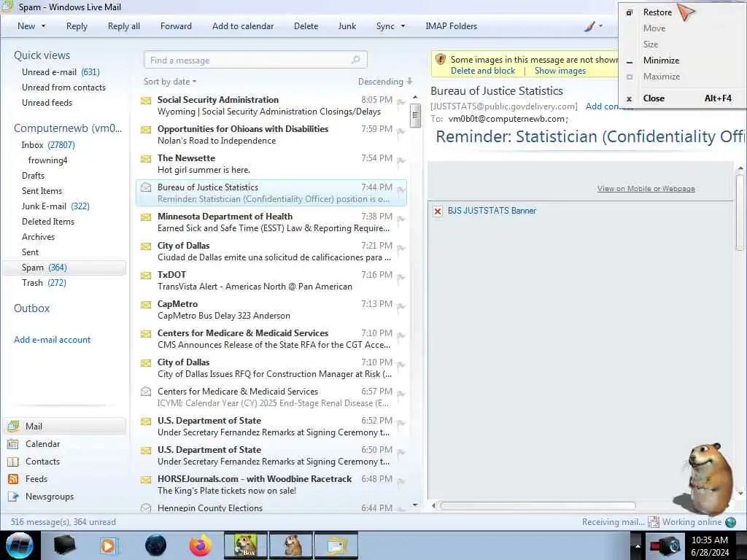
Task: Select Unread e-mail quick view
Action: 61,72
